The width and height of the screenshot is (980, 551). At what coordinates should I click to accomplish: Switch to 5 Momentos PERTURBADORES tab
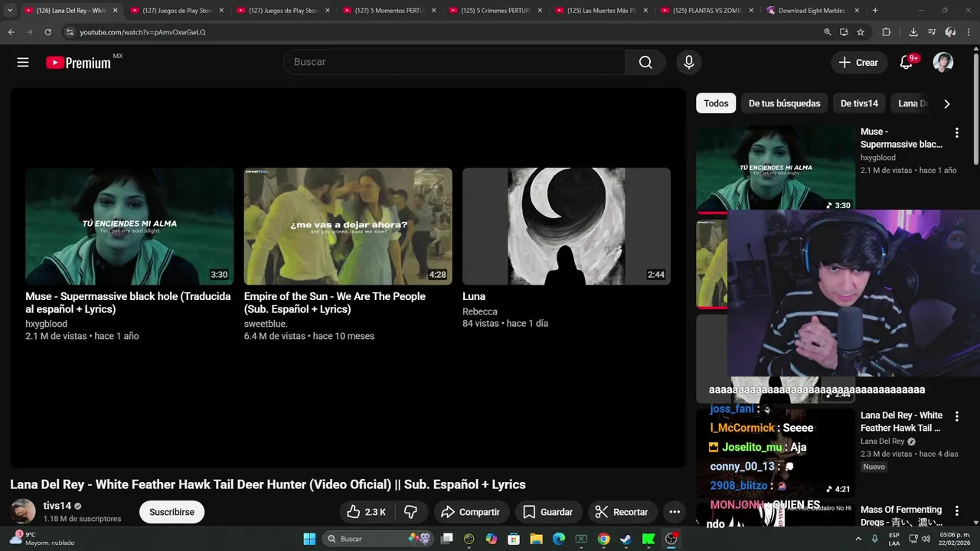pos(389,11)
